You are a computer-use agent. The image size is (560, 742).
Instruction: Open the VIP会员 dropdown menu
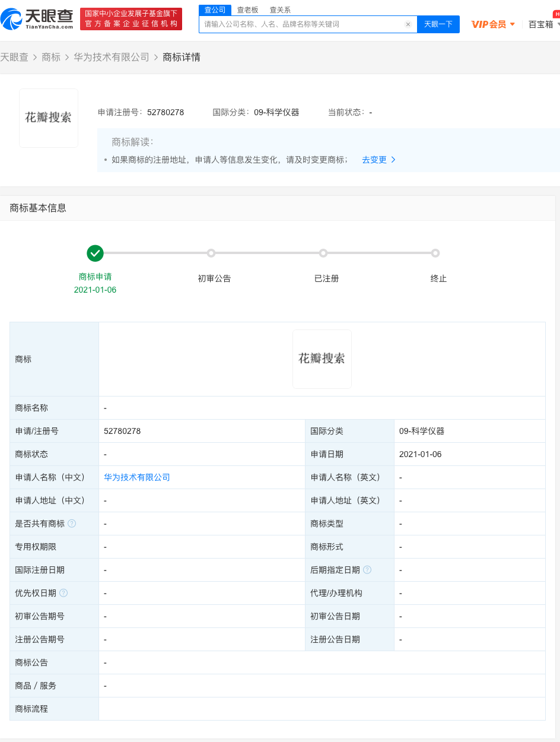(x=493, y=24)
